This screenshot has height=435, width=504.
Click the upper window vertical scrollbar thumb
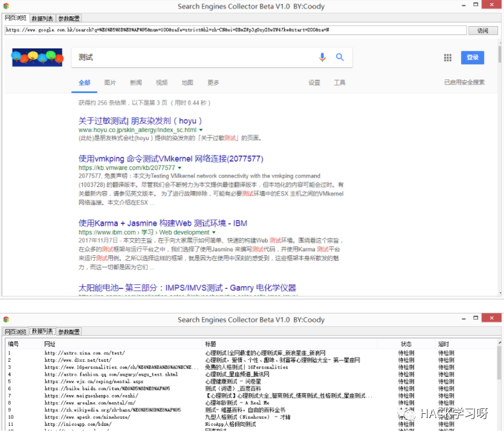coord(500,54)
